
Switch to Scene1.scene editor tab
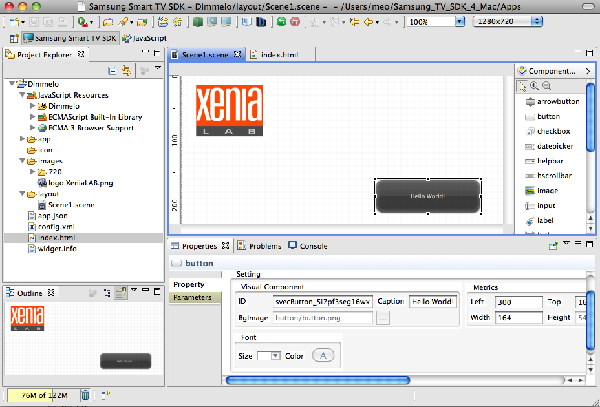click(x=205, y=55)
